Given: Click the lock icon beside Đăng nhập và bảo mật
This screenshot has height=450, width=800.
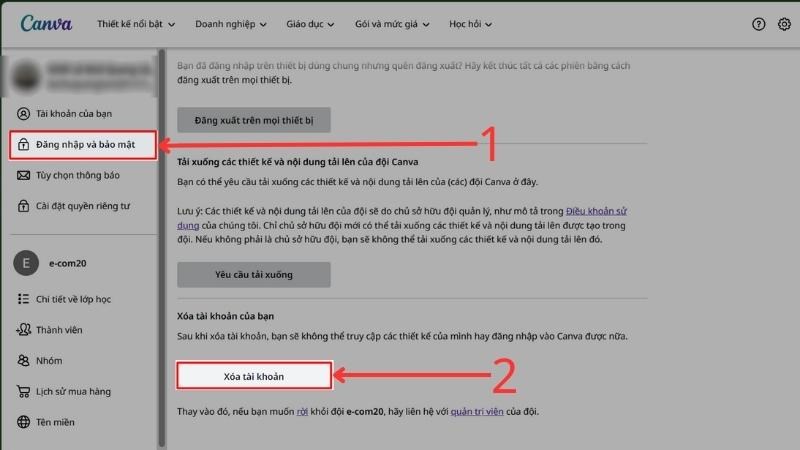Looking at the screenshot, I should 23,144.
